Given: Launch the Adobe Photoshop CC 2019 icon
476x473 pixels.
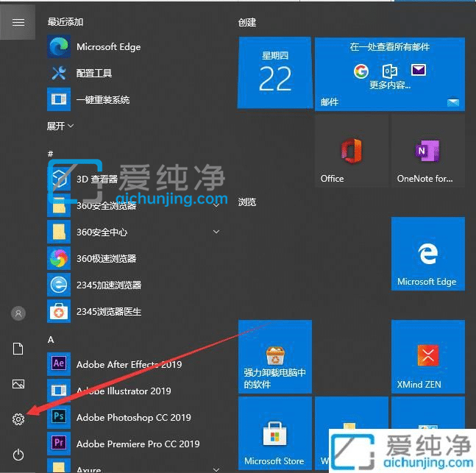Looking at the screenshot, I should pos(59,417).
